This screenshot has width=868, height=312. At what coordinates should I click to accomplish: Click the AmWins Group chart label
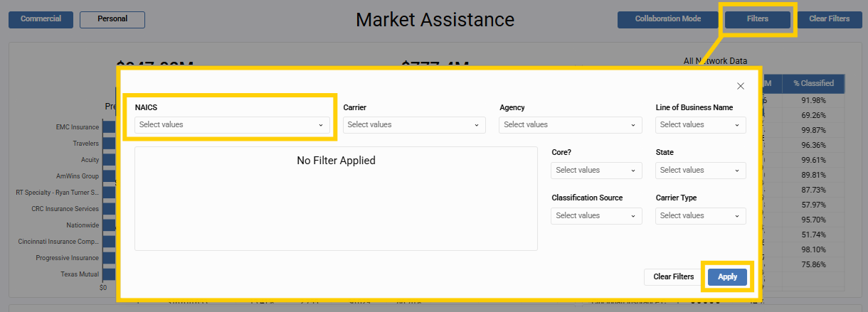click(x=78, y=176)
